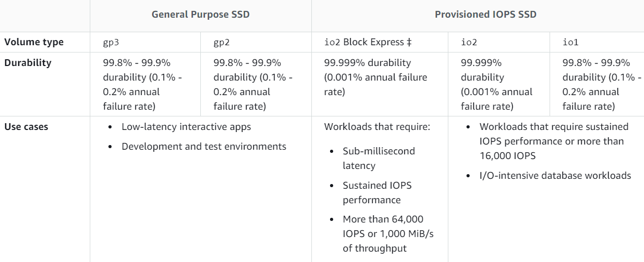Click the io1 volume type cell

coord(570,43)
